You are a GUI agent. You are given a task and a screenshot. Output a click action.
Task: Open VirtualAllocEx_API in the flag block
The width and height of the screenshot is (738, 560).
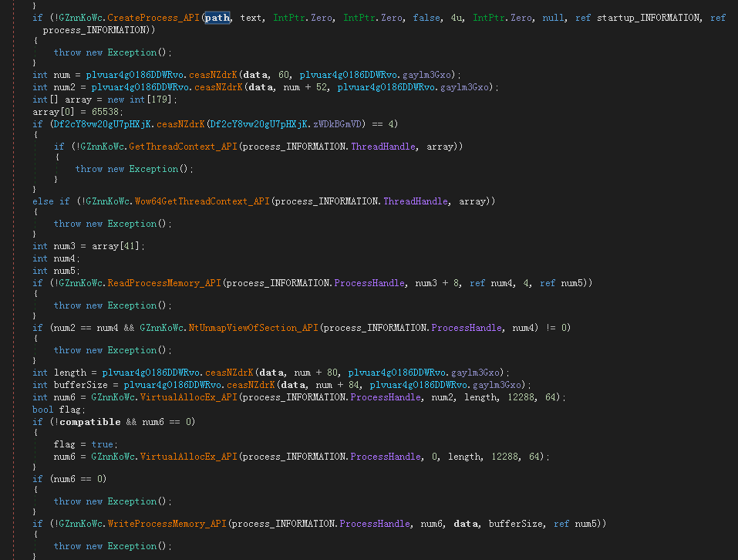click(x=189, y=457)
